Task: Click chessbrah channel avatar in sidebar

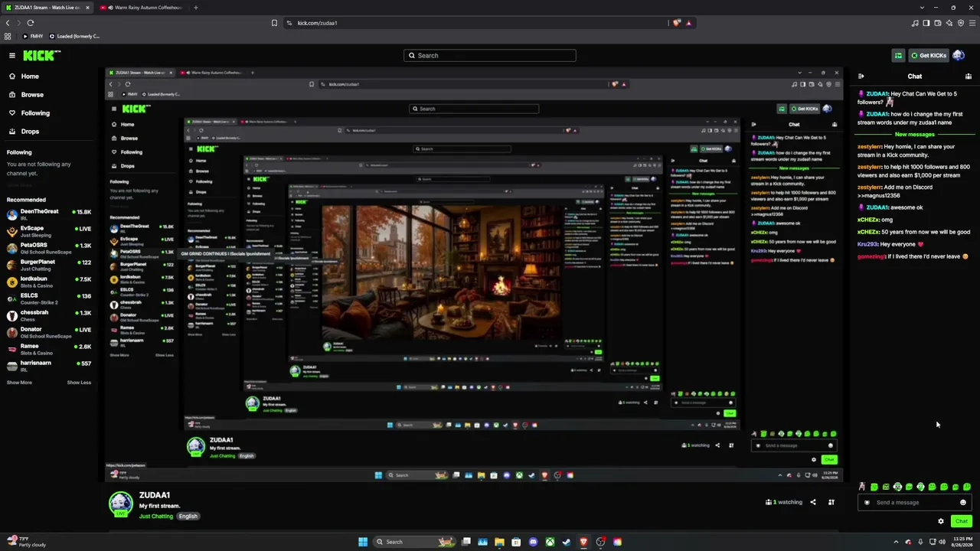Action: tap(12, 315)
